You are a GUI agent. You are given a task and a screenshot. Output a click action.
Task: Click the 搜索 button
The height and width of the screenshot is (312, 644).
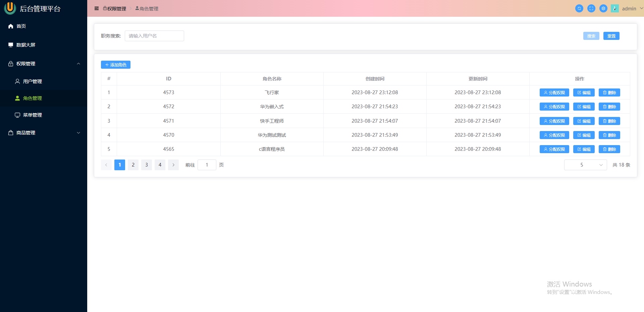591,36
